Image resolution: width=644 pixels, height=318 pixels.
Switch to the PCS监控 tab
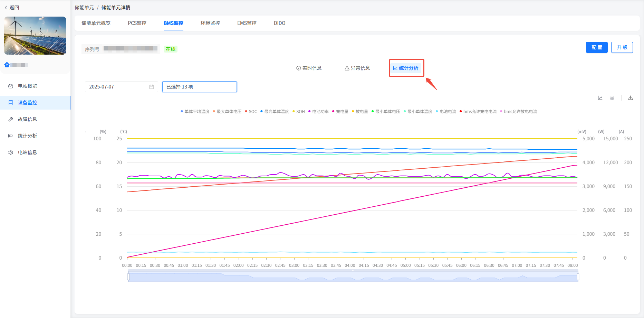click(x=137, y=23)
